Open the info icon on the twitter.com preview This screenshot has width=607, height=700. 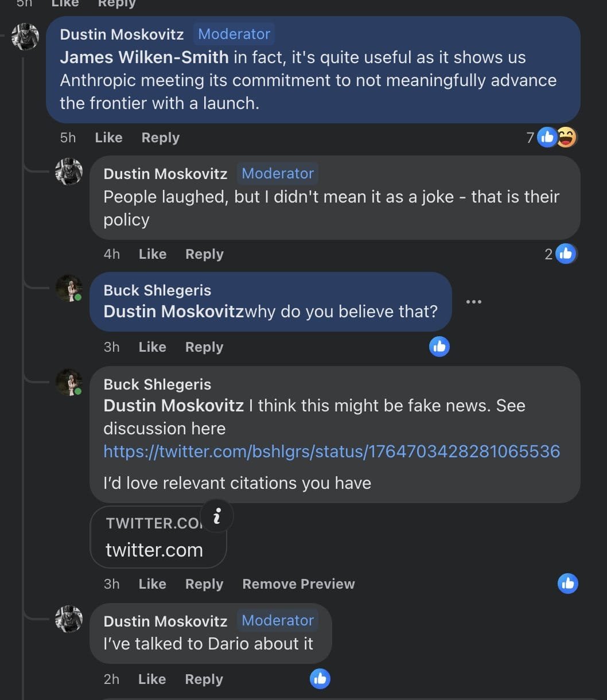pos(216,516)
